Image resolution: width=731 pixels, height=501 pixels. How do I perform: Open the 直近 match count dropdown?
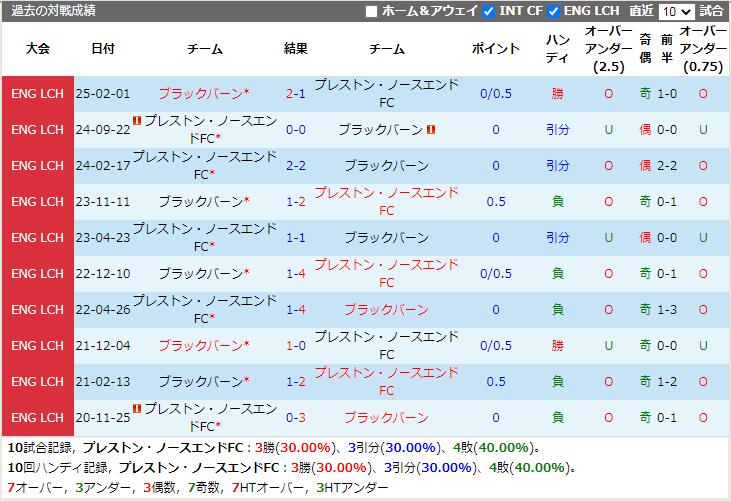point(676,11)
